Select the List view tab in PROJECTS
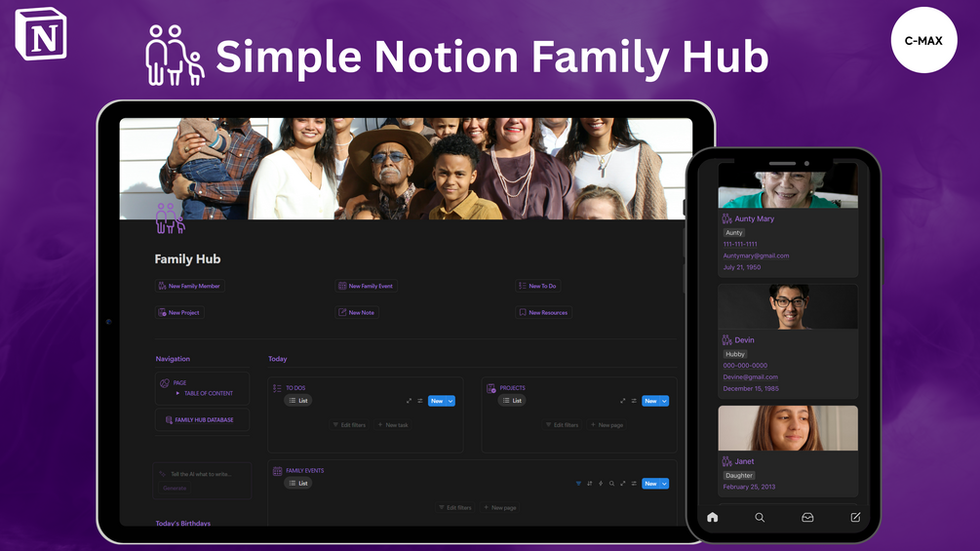980x551 pixels. point(512,401)
